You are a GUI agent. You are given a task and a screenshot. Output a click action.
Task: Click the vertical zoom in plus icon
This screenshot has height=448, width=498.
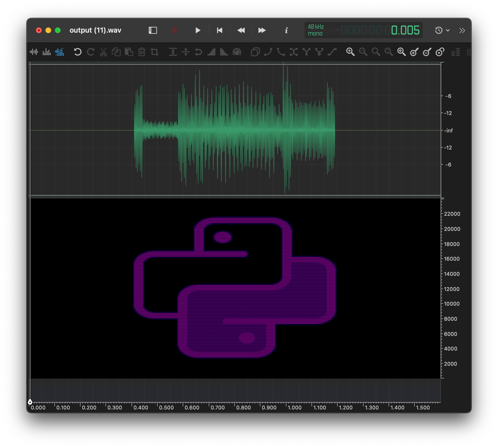click(x=414, y=52)
